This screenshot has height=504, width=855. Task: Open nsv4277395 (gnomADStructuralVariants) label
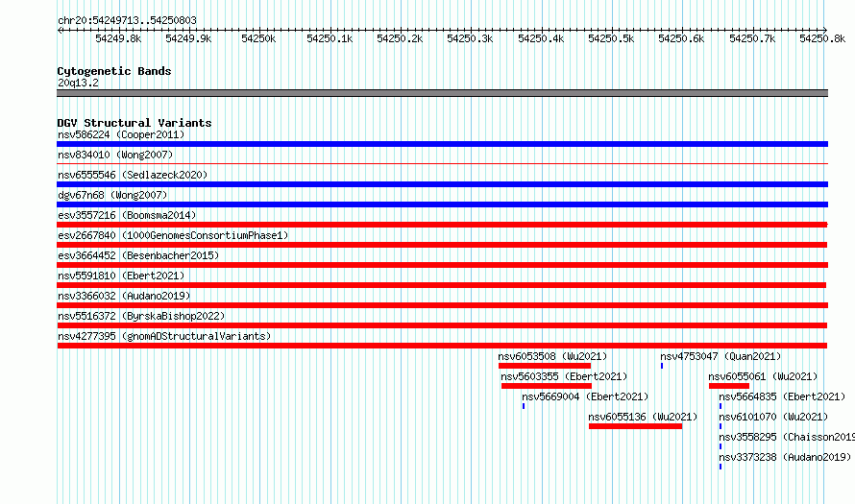pyautogui.click(x=164, y=336)
